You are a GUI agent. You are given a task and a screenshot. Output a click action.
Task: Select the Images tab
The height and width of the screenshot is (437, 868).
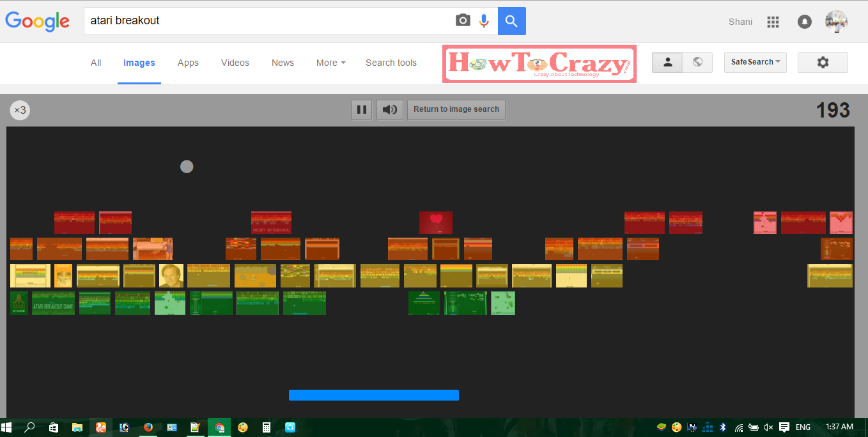pyautogui.click(x=139, y=63)
